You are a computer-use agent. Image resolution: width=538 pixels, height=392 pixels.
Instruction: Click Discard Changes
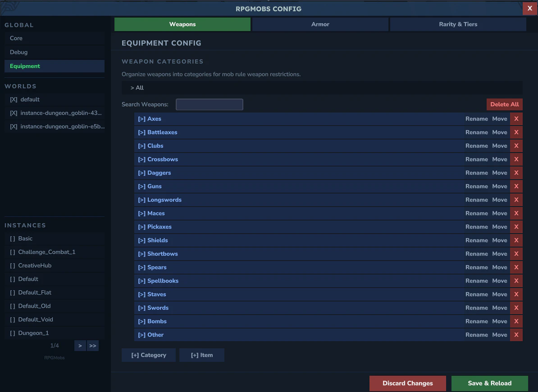[407, 383]
